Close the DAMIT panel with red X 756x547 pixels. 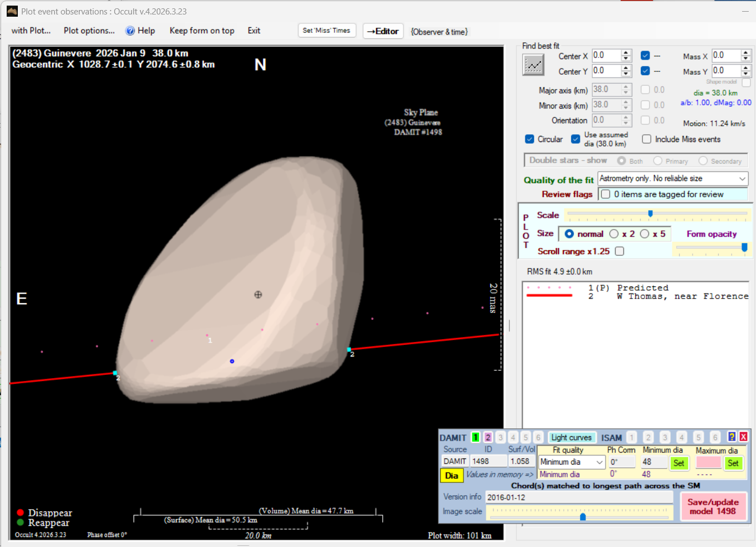click(743, 437)
